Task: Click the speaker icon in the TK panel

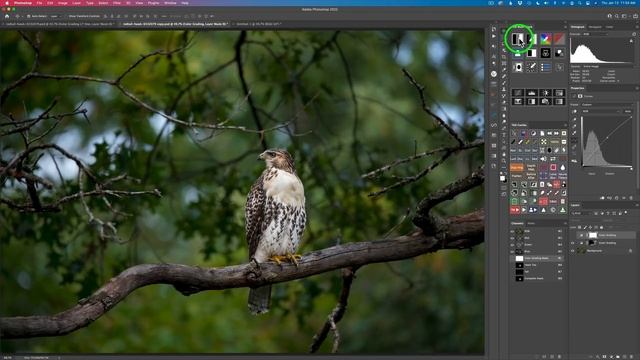Action: point(543,159)
